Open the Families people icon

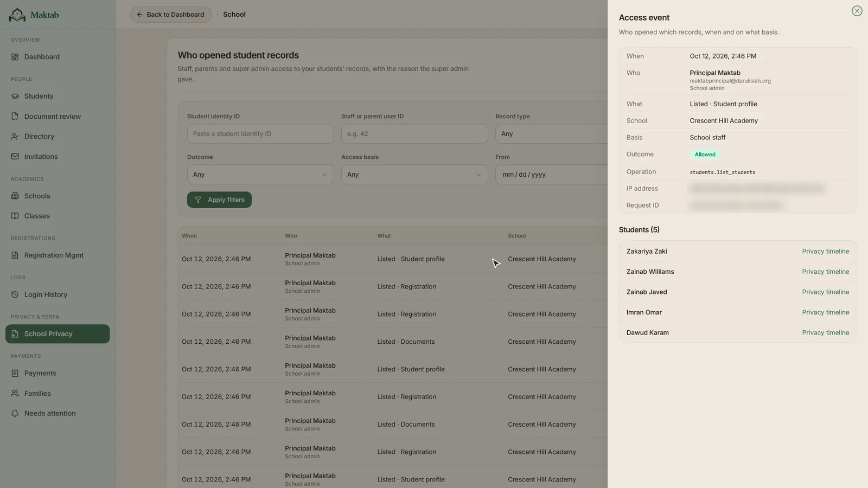15,394
